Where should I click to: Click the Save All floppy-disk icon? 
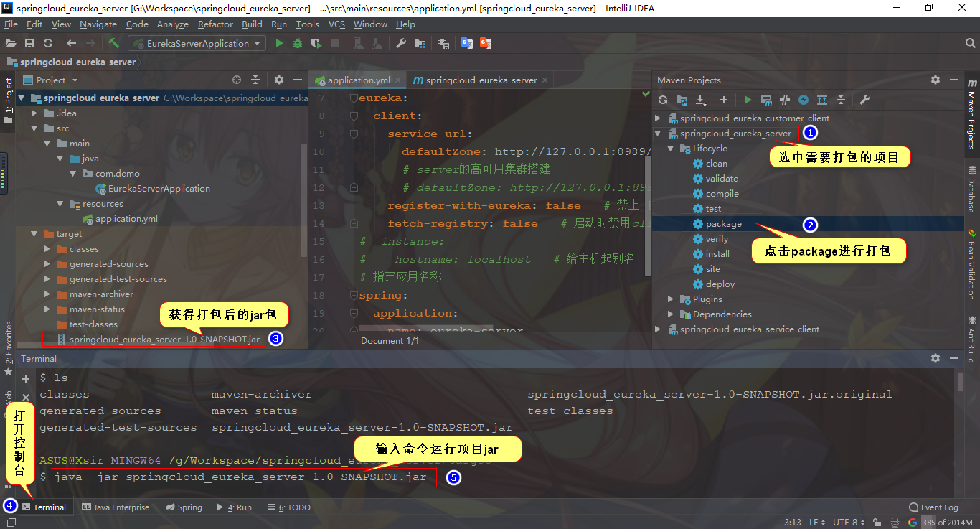(29, 43)
